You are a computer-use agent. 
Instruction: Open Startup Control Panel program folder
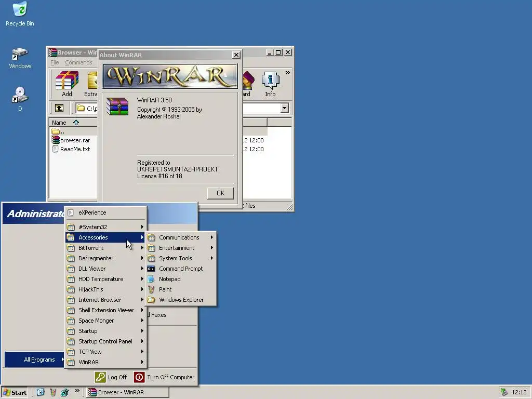point(105,341)
